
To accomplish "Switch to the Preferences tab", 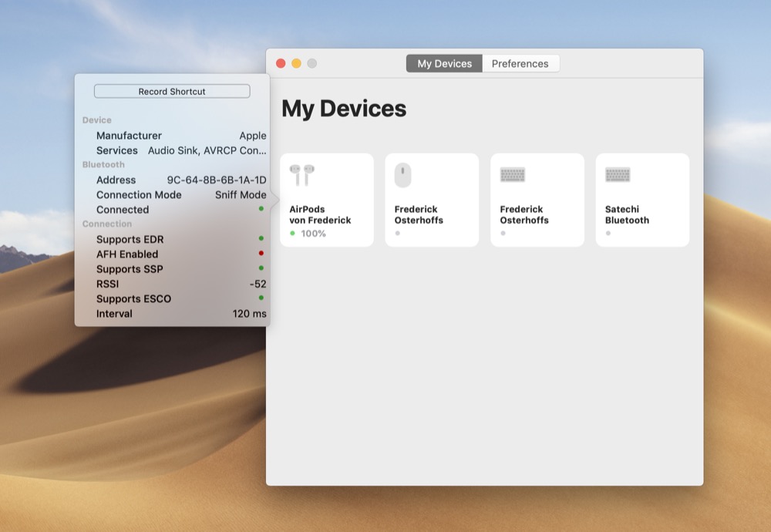I will (520, 64).
